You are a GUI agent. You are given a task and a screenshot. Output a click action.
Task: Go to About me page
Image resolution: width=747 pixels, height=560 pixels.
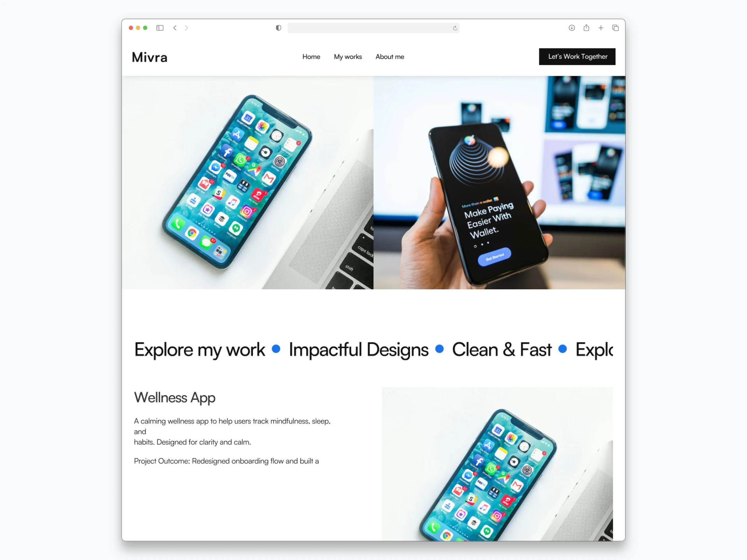pyautogui.click(x=390, y=57)
